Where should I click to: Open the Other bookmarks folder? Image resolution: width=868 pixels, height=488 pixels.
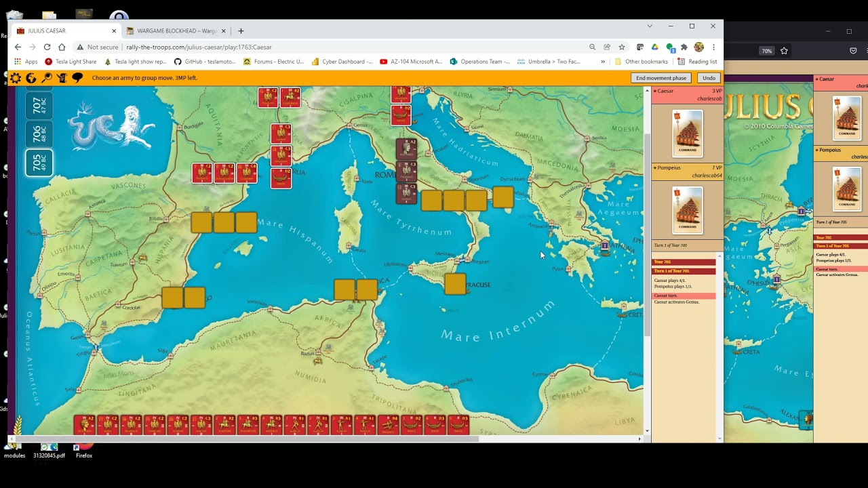(642, 61)
